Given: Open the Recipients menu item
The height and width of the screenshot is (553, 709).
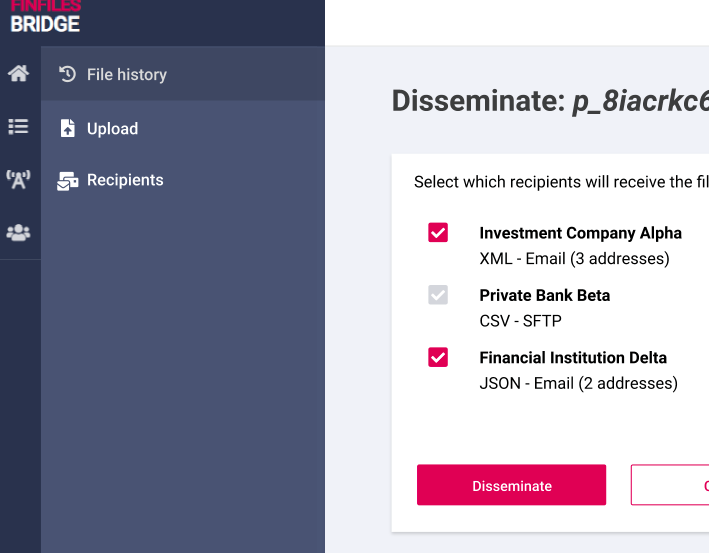Looking at the screenshot, I should tap(183, 180).
